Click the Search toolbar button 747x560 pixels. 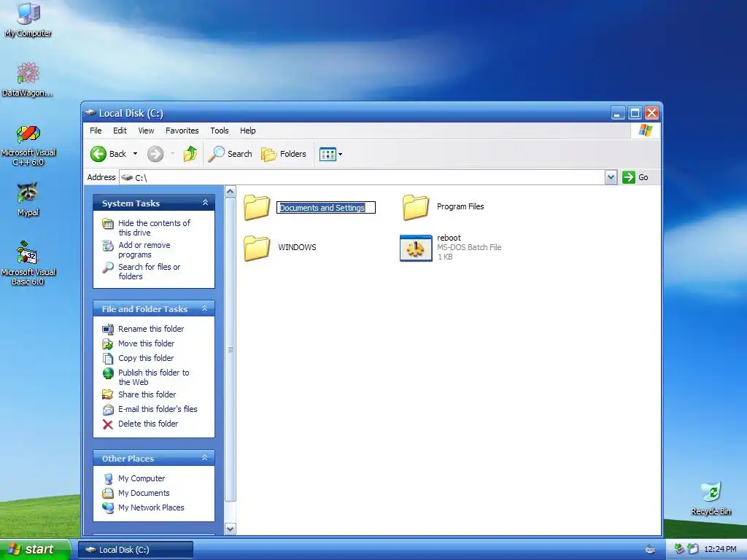point(230,154)
